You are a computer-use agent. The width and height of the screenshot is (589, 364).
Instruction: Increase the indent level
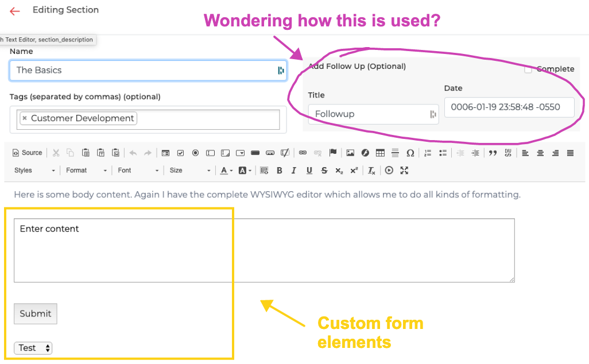[475, 153]
